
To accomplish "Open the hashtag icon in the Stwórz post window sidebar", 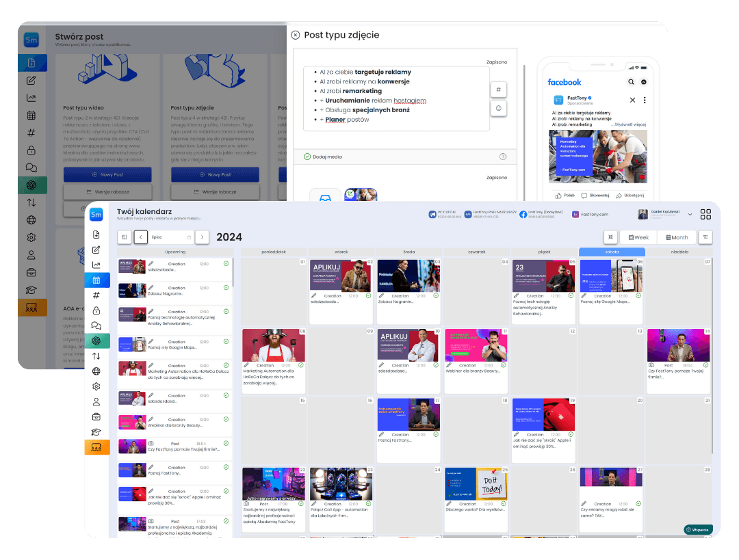I will [31, 133].
